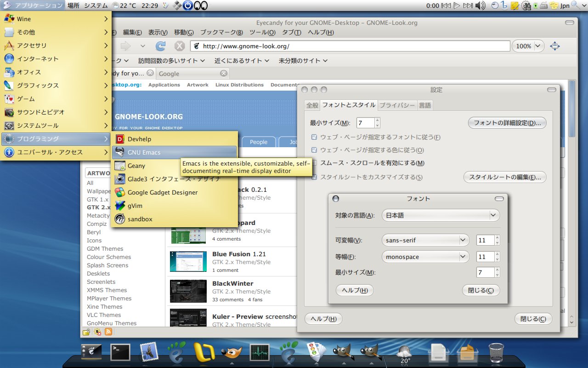Open the Wine menu category
This screenshot has height=368, width=588.
pos(56,19)
